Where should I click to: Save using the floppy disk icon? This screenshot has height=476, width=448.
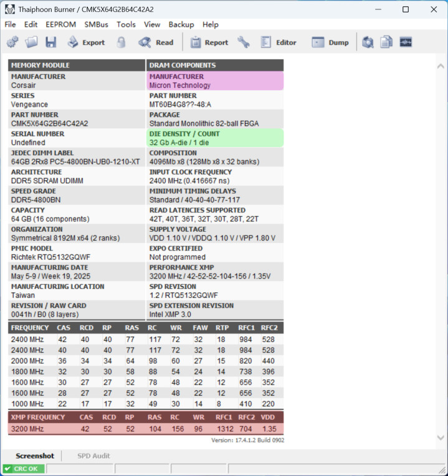pos(50,42)
